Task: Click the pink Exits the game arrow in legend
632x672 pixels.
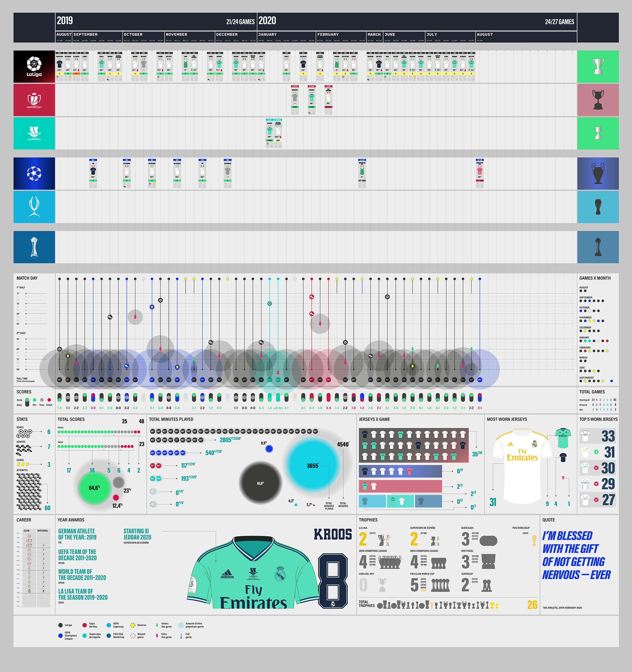Action: click(157, 636)
